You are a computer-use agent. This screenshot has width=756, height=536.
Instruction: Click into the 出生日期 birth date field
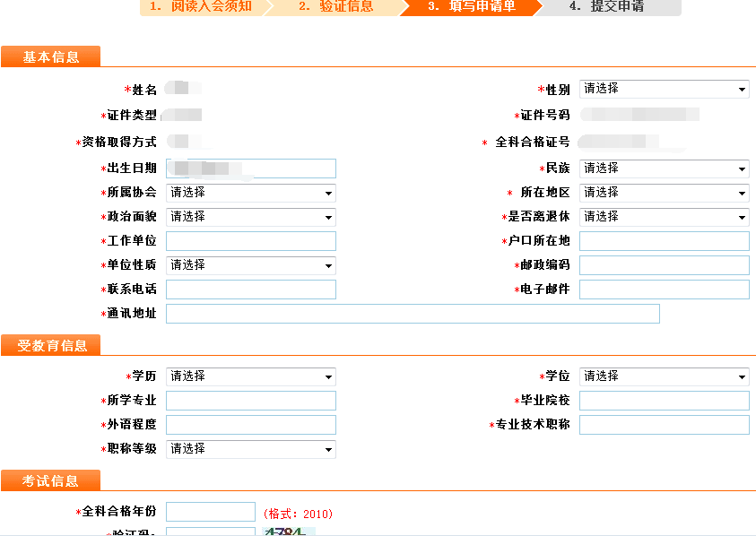[250, 169]
